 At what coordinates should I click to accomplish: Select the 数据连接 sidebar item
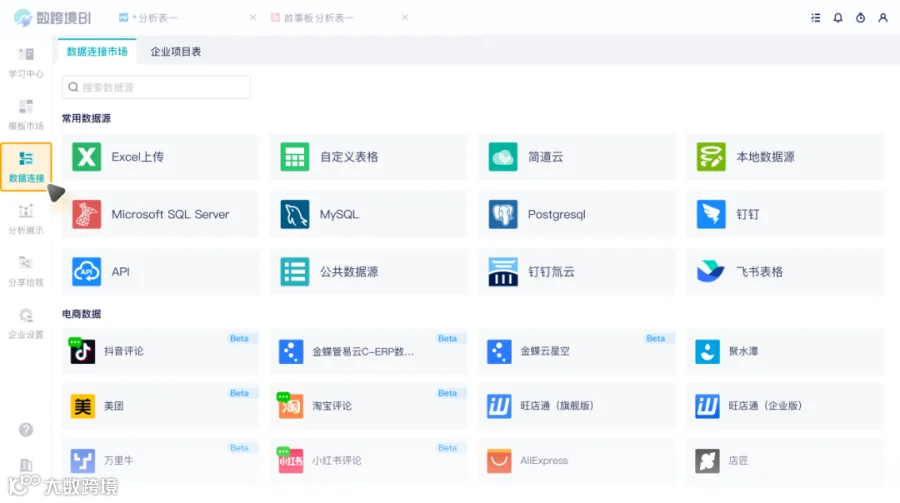coord(26,167)
